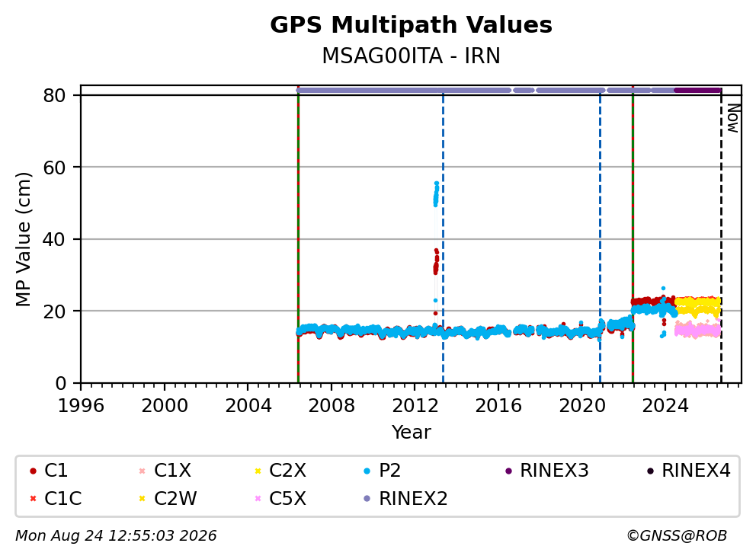Click the Now label at chart right
The image size is (756, 559).
pos(733,118)
